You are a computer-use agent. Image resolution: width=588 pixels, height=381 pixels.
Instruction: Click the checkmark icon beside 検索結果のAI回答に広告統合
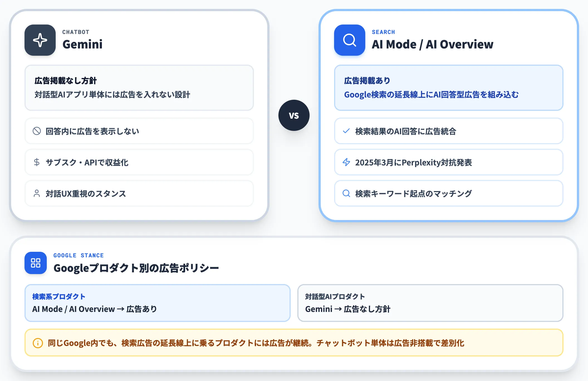tap(346, 131)
